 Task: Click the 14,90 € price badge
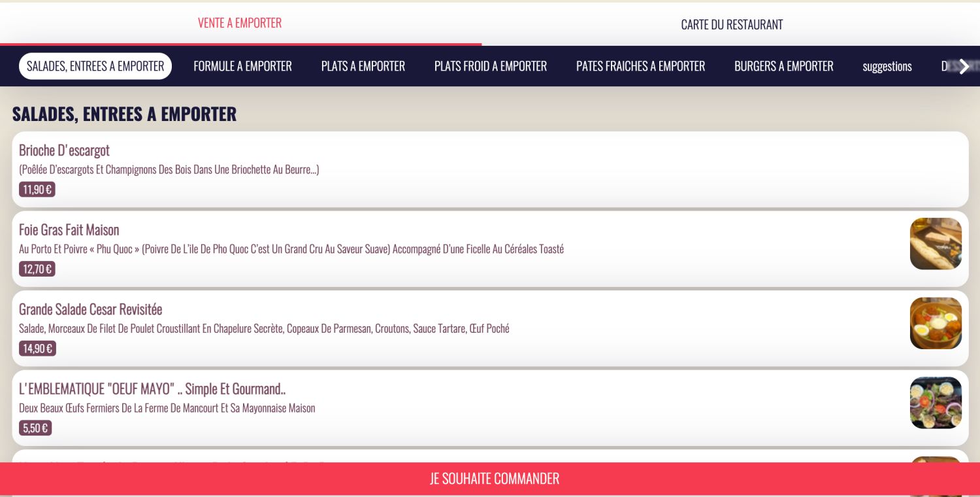tap(37, 349)
